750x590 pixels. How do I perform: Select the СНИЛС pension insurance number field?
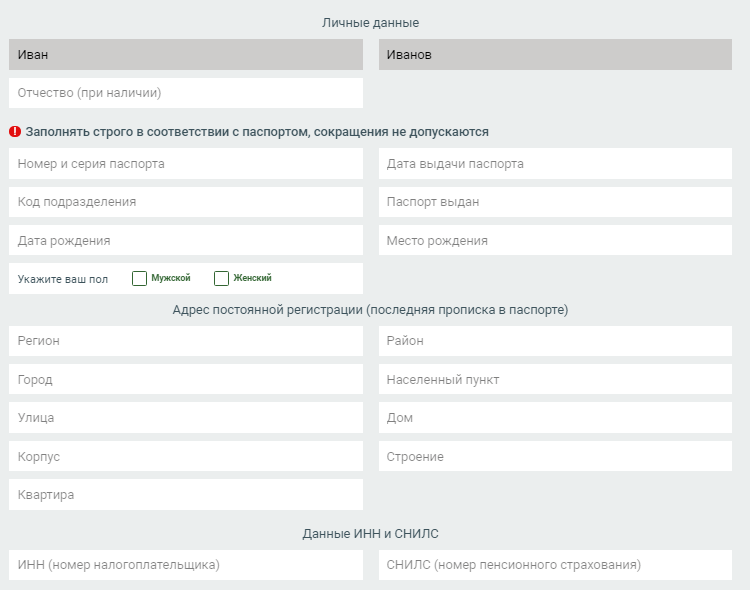(555, 565)
